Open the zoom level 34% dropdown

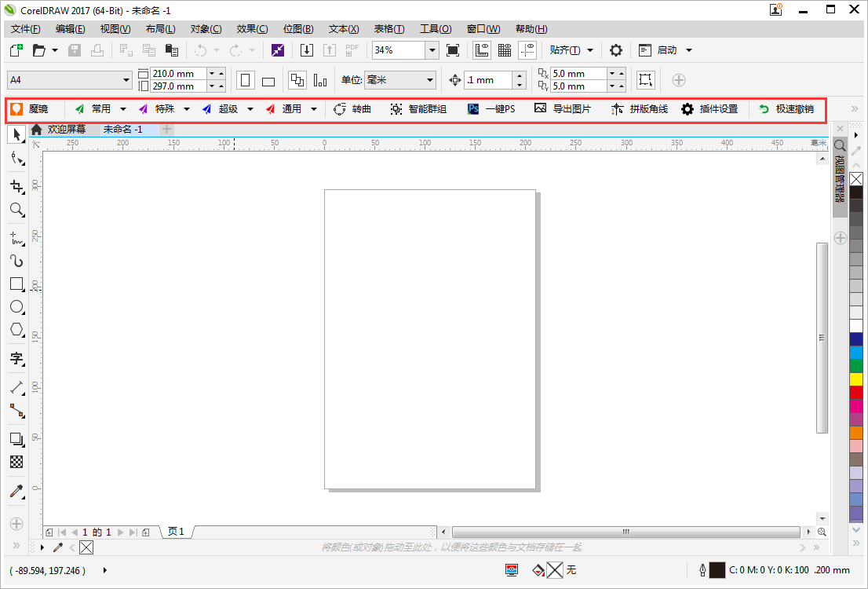click(432, 50)
